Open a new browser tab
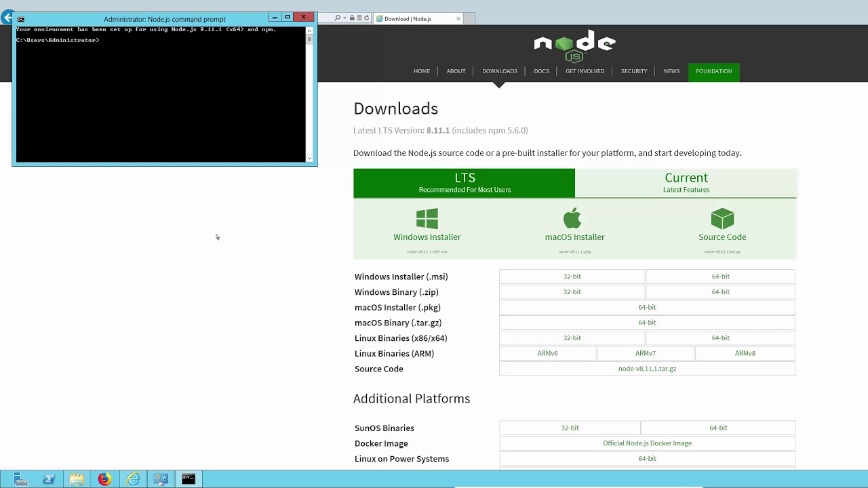Viewport: 868px width, 488px height. point(470,19)
